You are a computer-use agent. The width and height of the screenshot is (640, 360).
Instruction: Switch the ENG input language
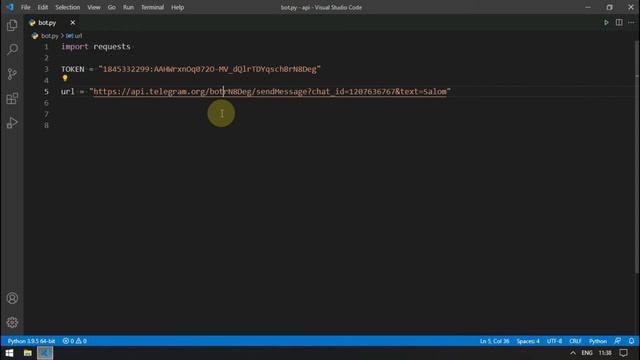[x=587, y=353]
